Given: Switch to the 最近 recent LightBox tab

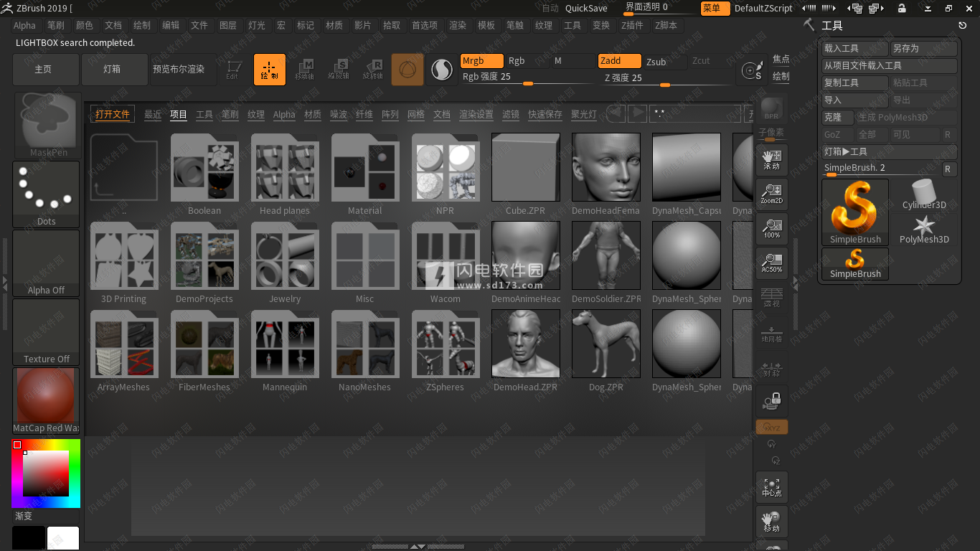Looking at the screenshot, I should click(x=153, y=115).
